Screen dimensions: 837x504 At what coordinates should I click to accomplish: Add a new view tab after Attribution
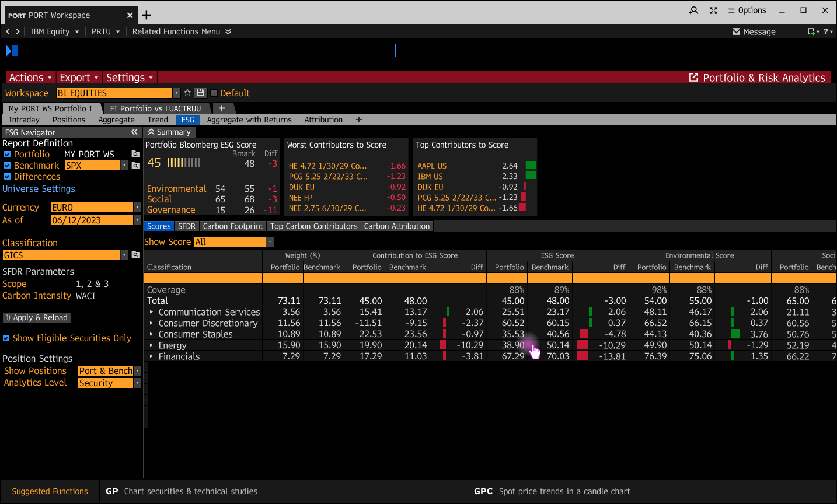coord(359,120)
